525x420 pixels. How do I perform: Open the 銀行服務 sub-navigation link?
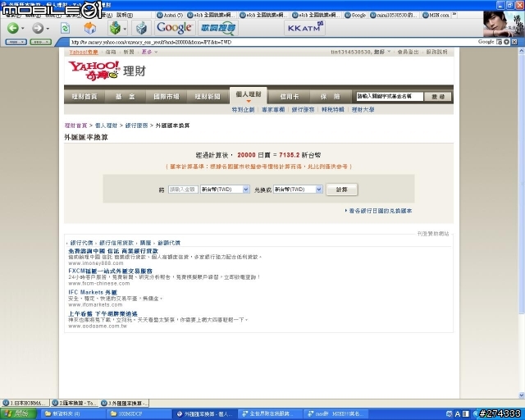point(303,110)
